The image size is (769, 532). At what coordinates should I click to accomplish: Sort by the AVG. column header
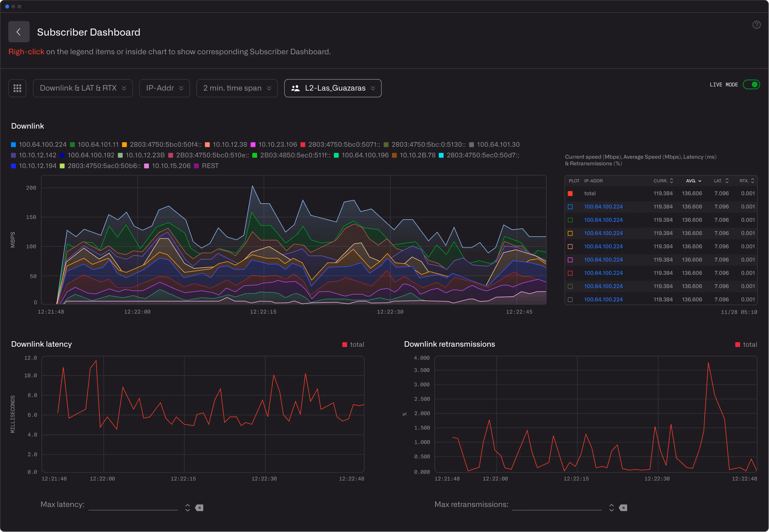click(693, 181)
